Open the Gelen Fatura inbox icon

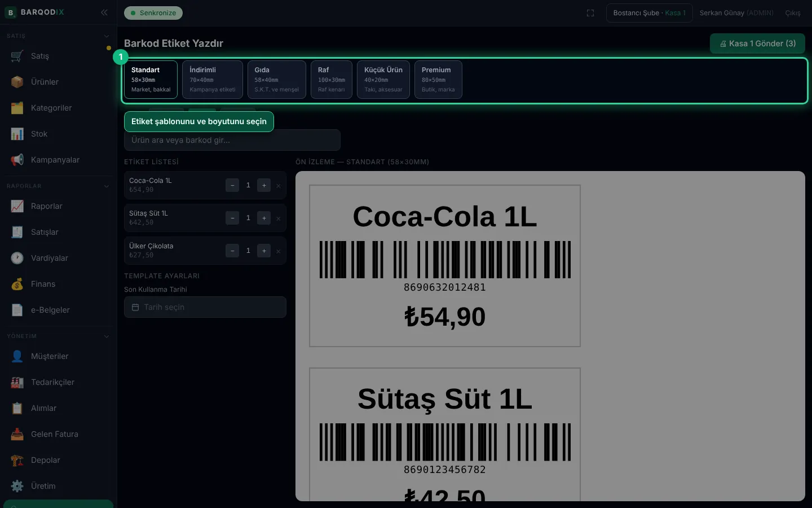pyautogui.click(x=17, y=434)
